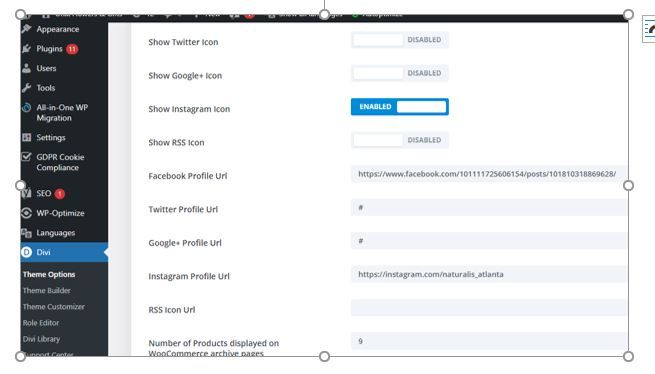Screen dimensions: 655x374
Task: Click the 'Show Google+ Icon' label
Action: pyautogui.click(x=185, y=76)
